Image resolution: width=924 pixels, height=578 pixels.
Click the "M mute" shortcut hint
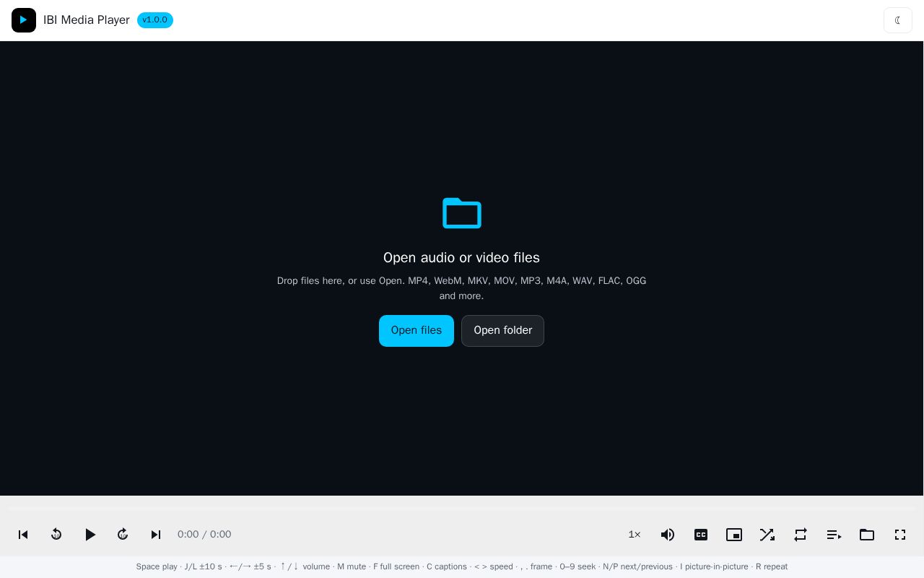coord(352,566)
